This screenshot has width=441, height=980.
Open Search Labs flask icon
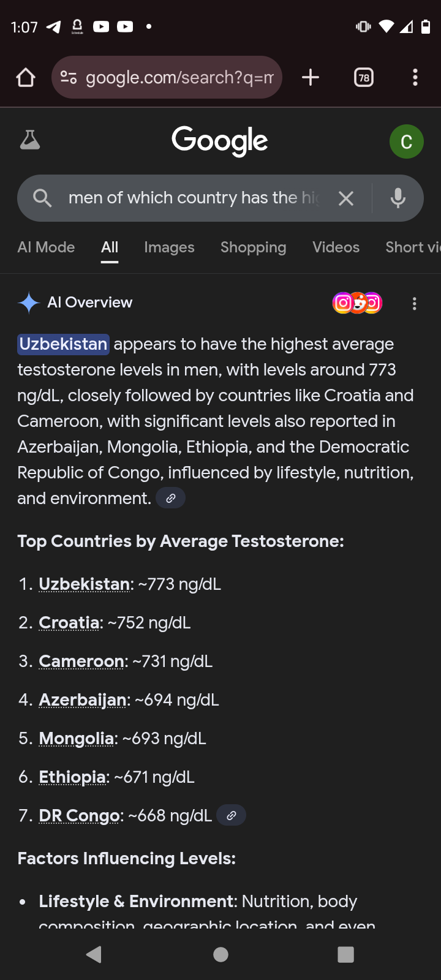click(x=29, y=141)
